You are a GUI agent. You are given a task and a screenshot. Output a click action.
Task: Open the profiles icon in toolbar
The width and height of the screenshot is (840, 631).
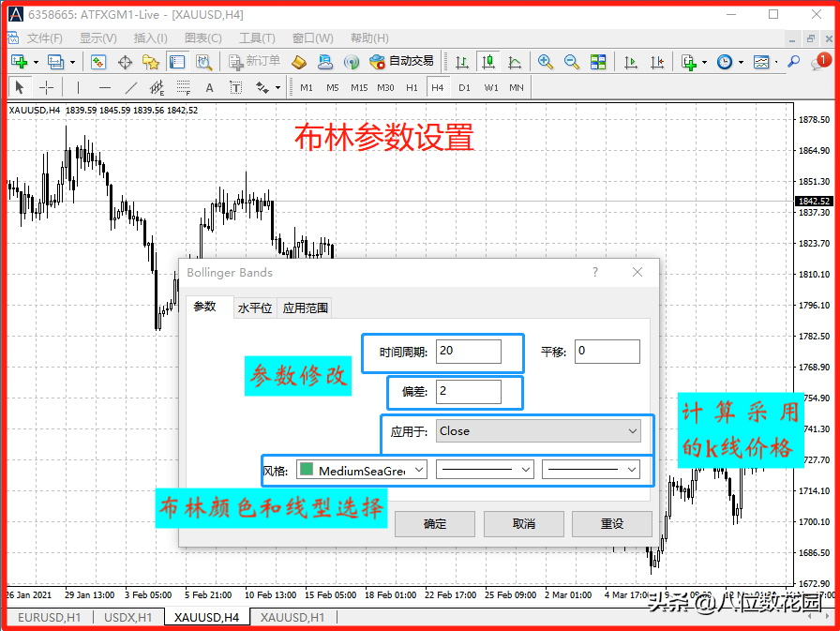[55, 62]
